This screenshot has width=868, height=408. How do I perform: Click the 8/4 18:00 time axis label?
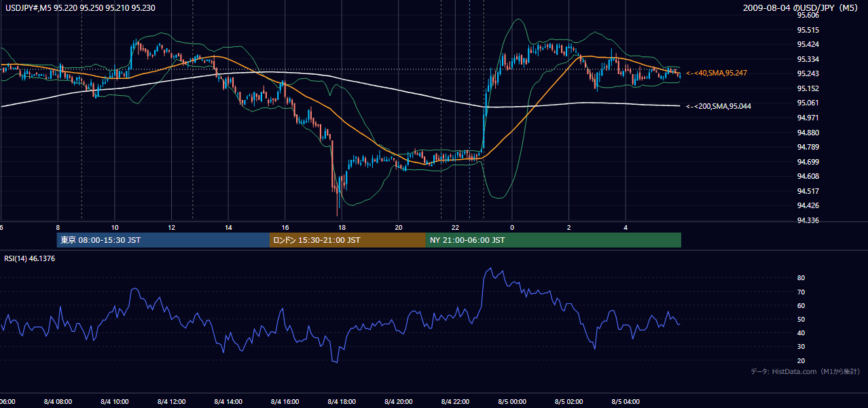342,402
